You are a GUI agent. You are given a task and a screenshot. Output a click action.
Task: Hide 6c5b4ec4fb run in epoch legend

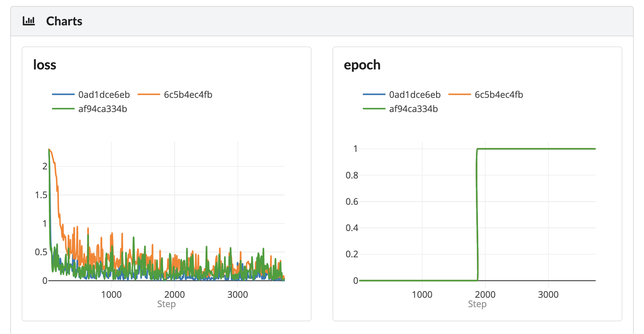499,95
